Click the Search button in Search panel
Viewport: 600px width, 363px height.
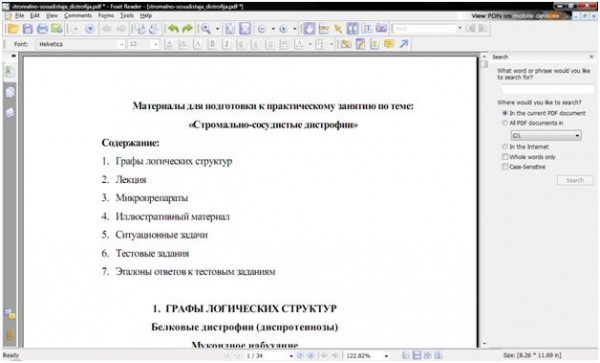click(575, 180)
